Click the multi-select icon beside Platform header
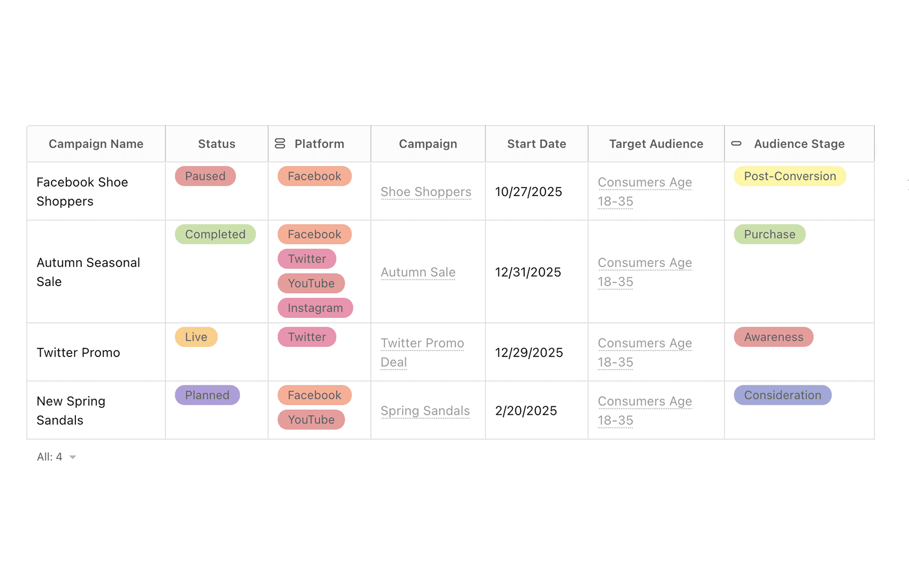 coord(280,143)
